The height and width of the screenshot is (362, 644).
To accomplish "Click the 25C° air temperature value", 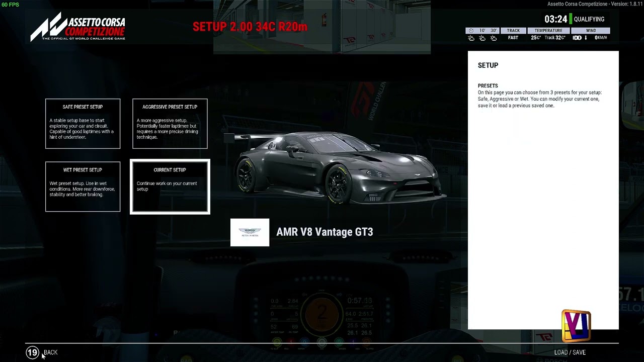I will pos(536,38).
